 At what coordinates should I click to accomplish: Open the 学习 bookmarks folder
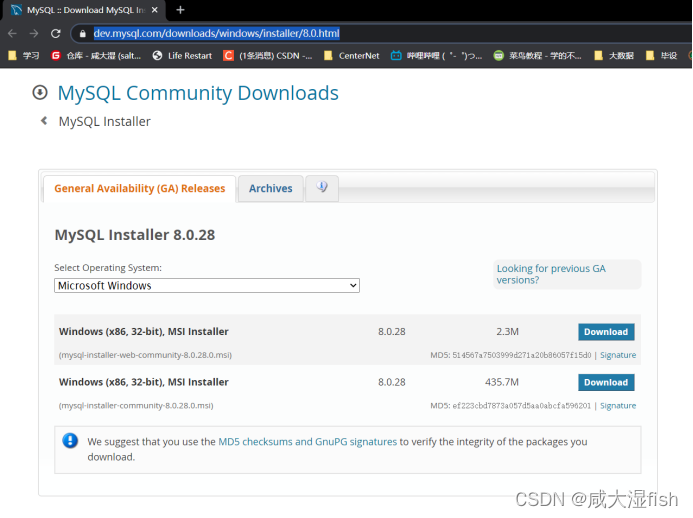tap(24, 56)
